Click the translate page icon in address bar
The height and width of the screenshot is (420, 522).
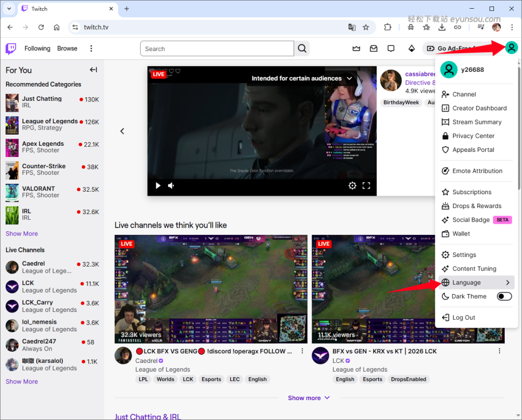[352, 28]
